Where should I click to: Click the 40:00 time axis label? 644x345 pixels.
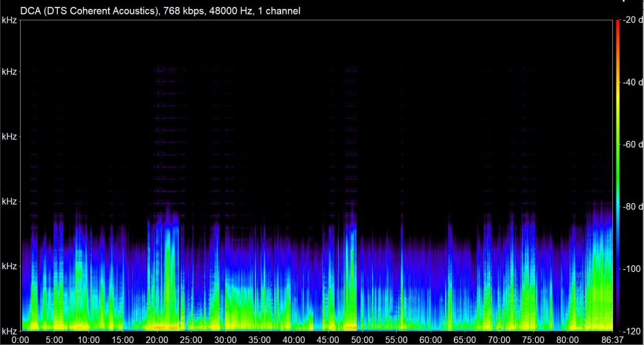pos(293,340)
